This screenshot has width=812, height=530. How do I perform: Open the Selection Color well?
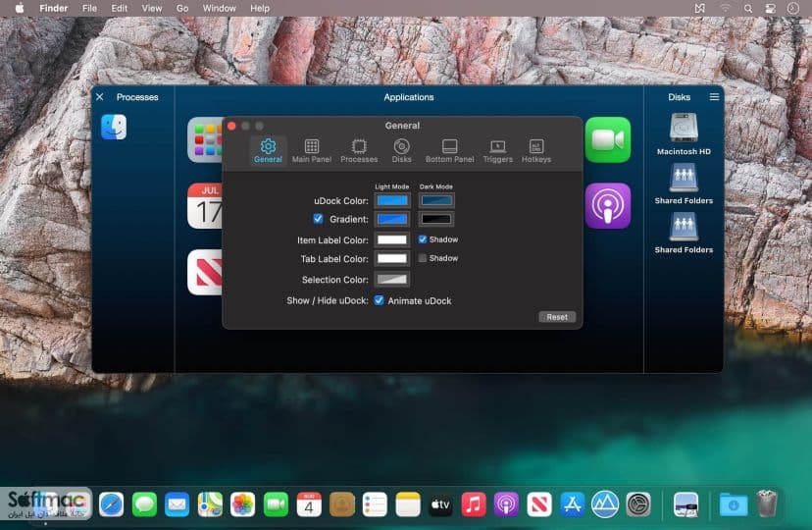click(392, 280)
